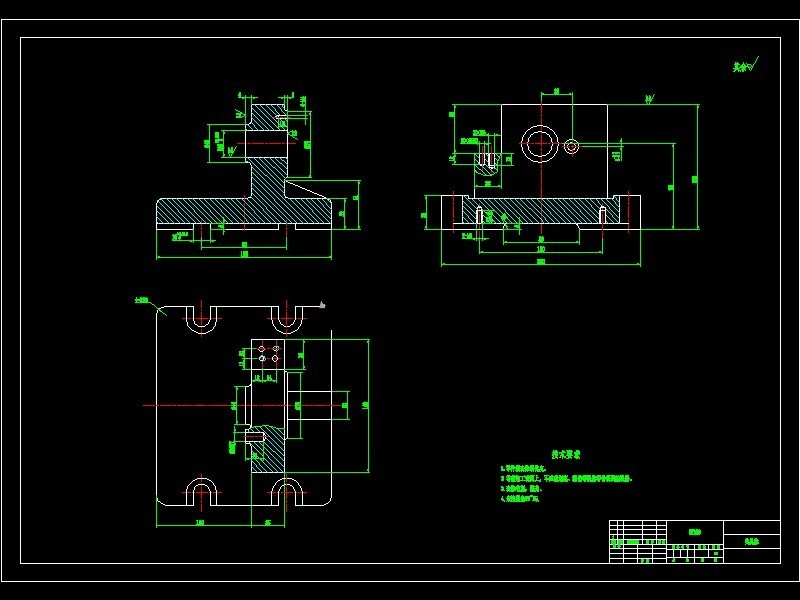Screen dimensions: 800x600
Task: Pick the right screw in front view base
Action: pyautogui.click(x=603, y=215)
